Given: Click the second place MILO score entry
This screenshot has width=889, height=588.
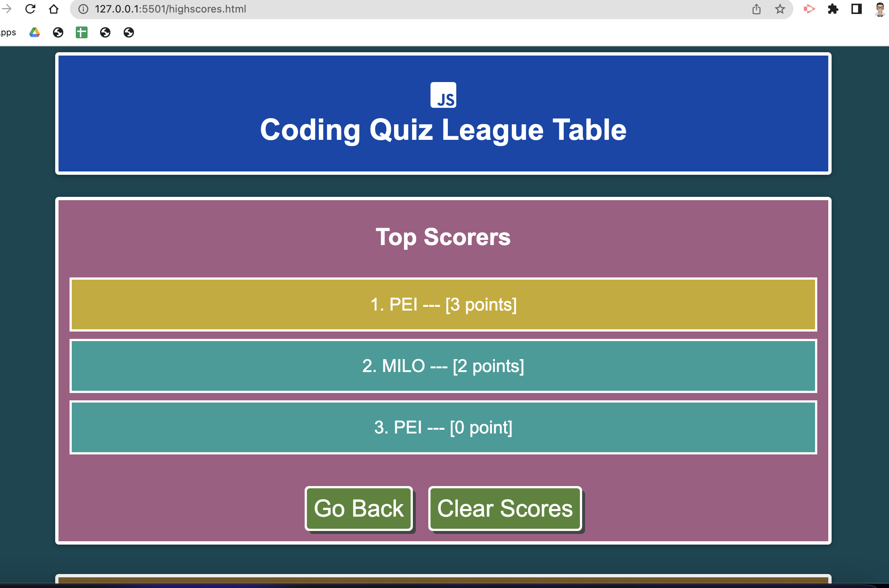Looking at the screenshot, I should pyautogui.click(x=443, y=365).
